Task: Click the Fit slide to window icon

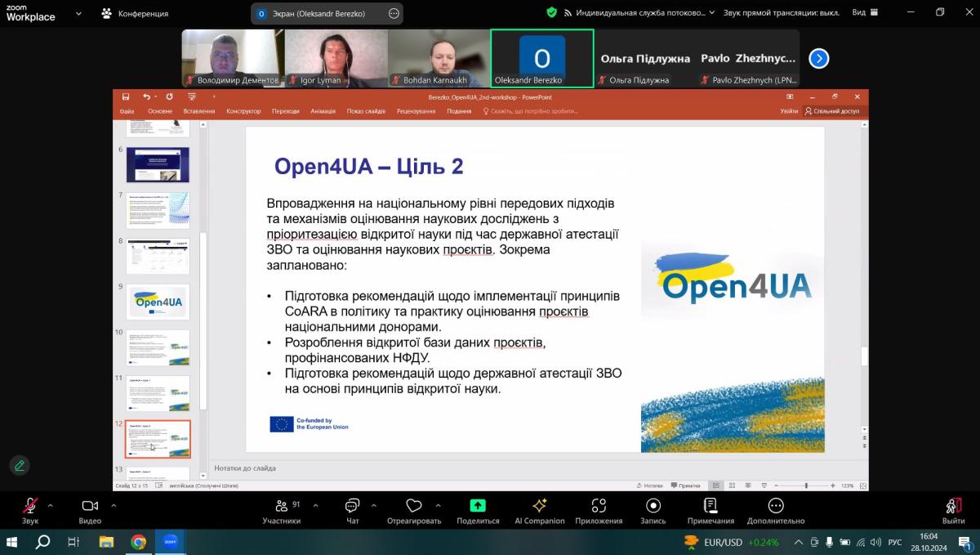Action: [862, 486]
